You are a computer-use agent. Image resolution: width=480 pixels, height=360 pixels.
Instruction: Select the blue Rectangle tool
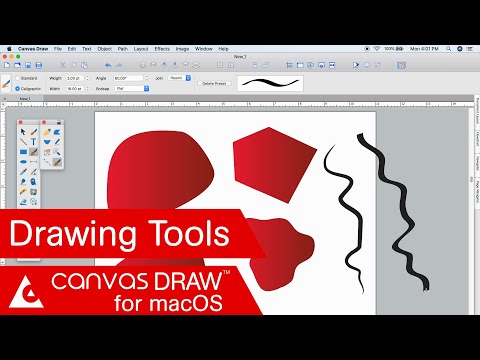click(x=23, y=152)
